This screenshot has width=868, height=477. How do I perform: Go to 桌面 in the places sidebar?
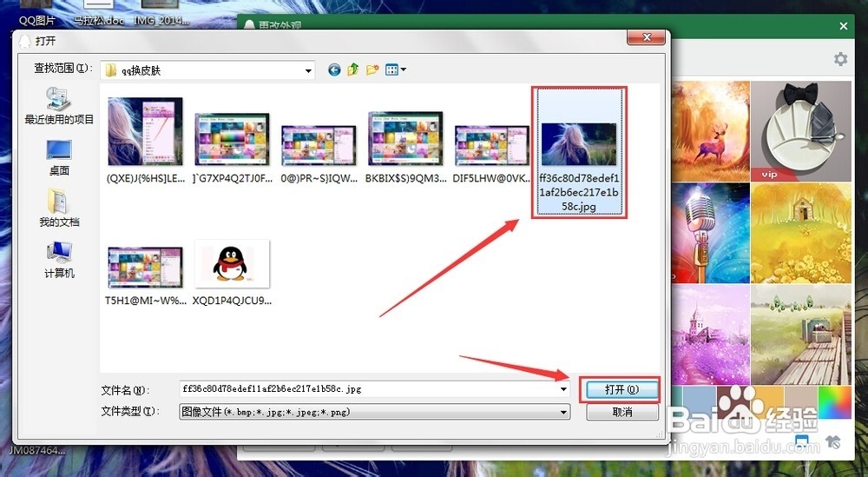[59, 158]
